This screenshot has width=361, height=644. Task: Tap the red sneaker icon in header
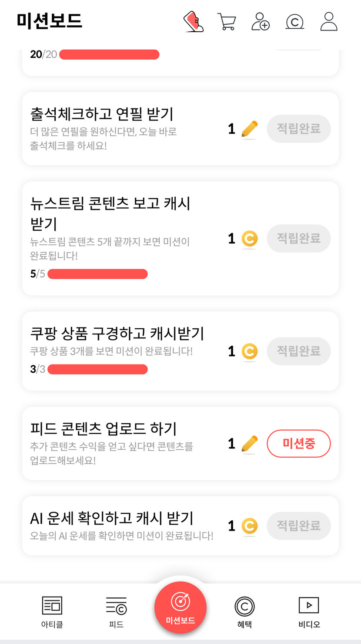point(194,21)
